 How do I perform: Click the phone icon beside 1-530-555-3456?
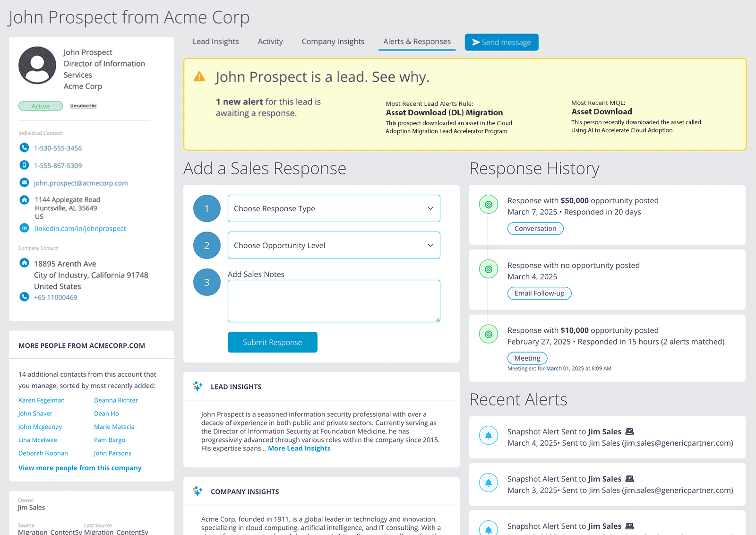pyautogui.click(x=24, y=148)
